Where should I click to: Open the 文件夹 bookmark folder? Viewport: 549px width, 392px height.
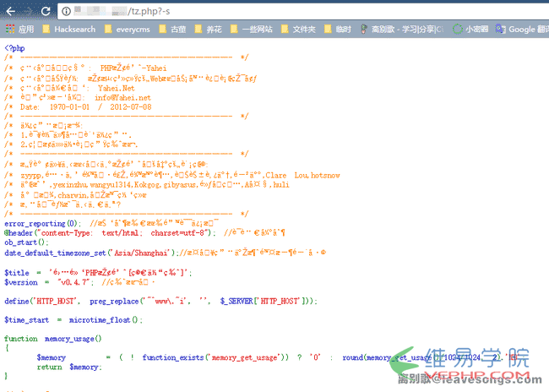click(298, 29)
